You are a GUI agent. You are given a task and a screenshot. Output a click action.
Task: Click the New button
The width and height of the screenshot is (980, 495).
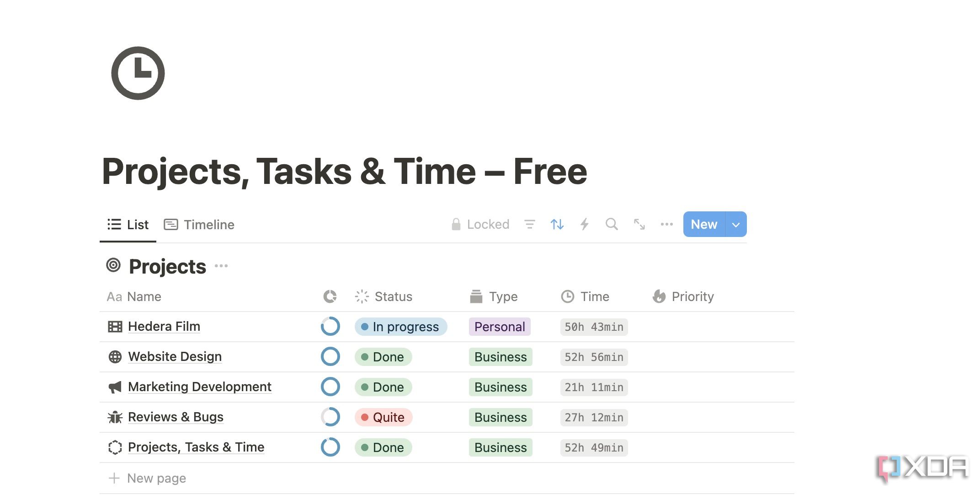pyautogui.click(x=704, y=224)
